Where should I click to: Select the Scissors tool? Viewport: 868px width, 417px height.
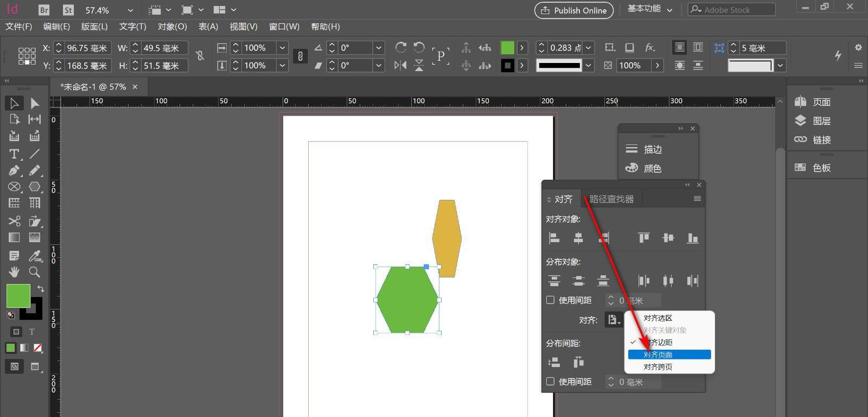click(x=14, y=221)
